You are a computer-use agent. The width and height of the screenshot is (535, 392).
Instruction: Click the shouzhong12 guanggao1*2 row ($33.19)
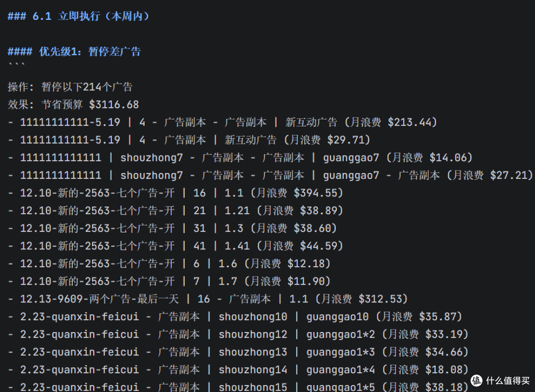coord(238,335)
